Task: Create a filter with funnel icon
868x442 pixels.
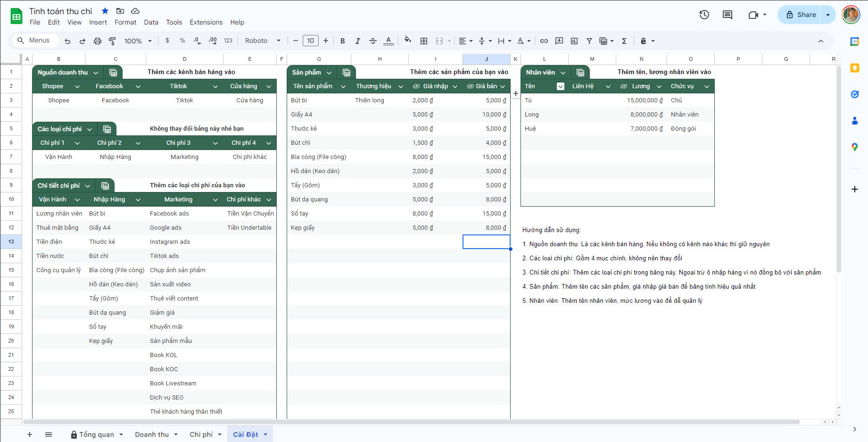Action: [x=589, y=41]
